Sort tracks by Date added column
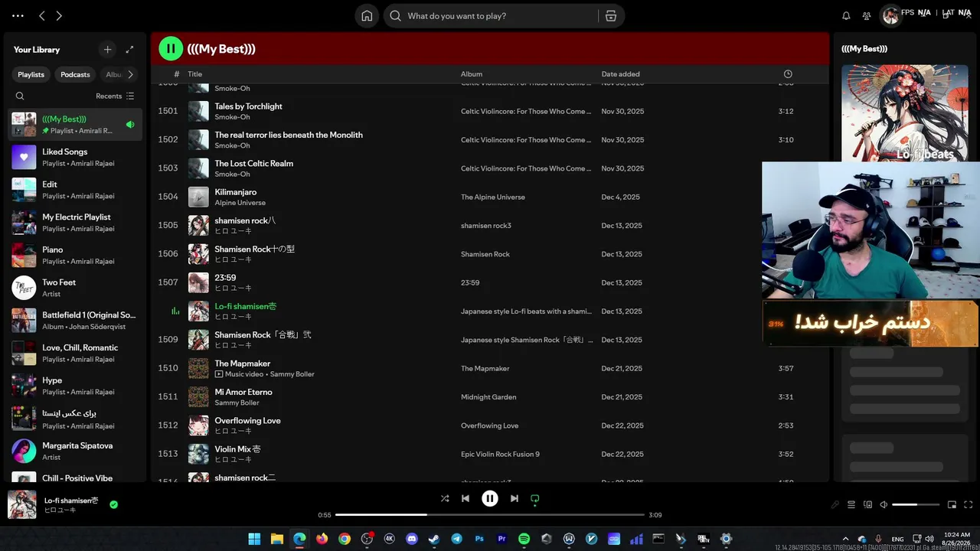This screenshot has width=980, height=551. coord(621,74)
